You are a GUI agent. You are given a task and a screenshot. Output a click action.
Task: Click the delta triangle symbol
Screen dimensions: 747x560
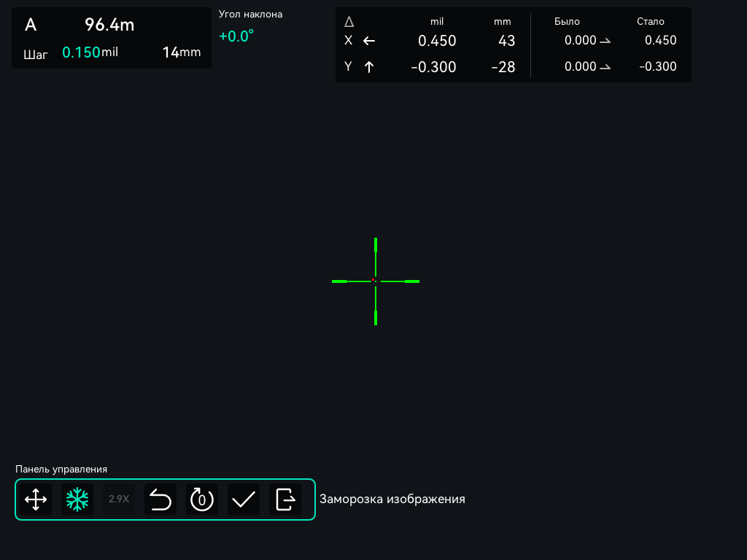click(x=349, y=22)
